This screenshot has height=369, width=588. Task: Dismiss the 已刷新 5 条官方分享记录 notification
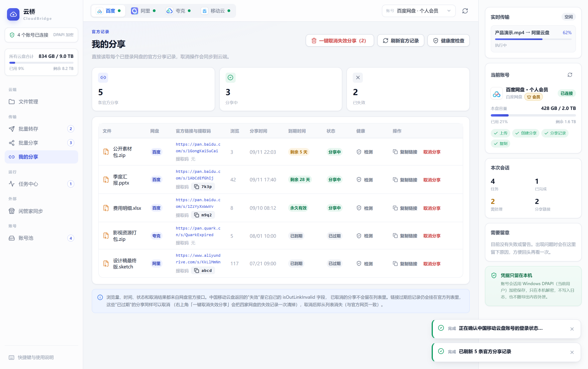(572, 352)
